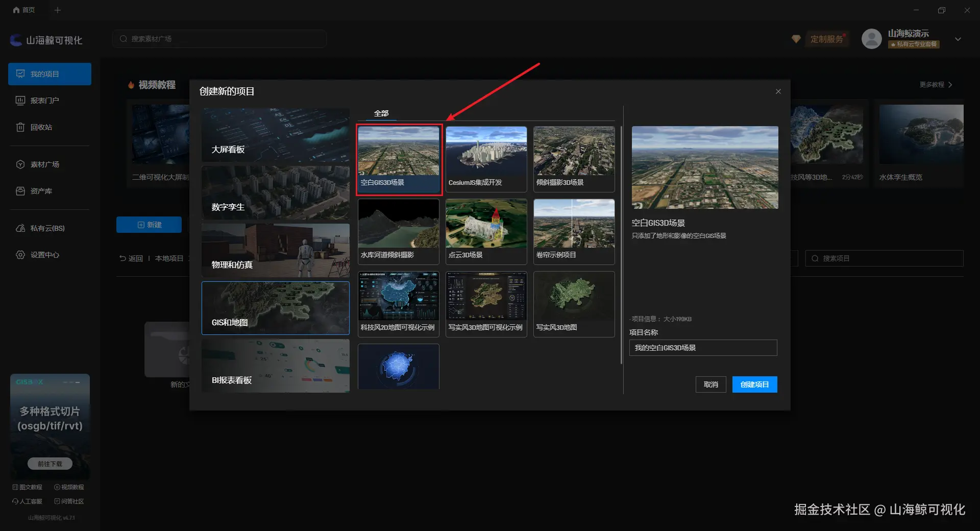Choose the 水库河道倾斜摄影 template
Screen dimensions: 980x531
pyautogui.click(x=399, y=232)
